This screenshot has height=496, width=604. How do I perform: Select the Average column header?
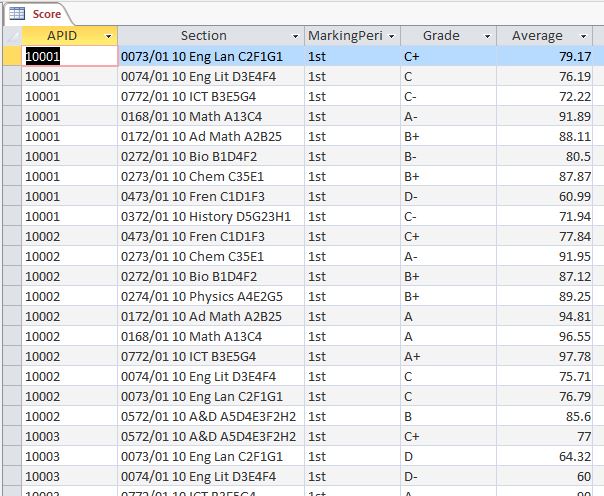(x=545, y=36)
